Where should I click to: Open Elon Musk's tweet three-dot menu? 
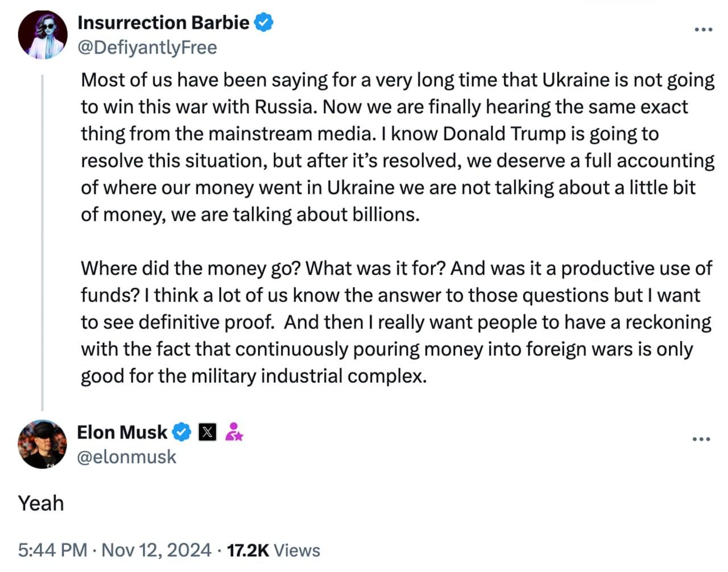(x=701, y=439)
